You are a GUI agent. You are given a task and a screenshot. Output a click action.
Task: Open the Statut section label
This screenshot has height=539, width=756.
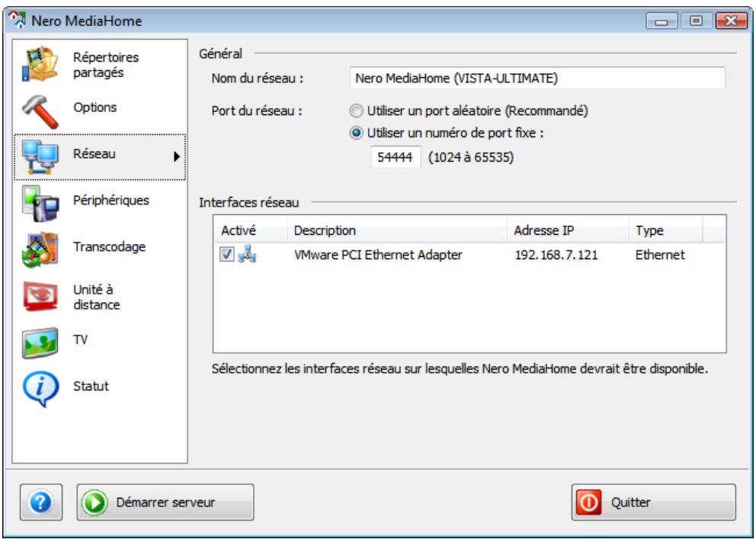point(91,386)
